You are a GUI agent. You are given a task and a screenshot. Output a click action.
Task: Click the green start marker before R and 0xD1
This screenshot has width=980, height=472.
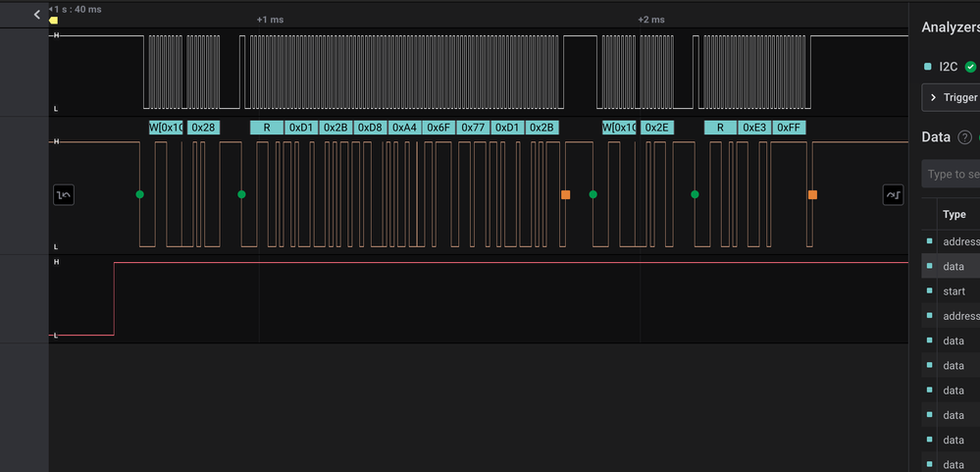click(241, 194)
